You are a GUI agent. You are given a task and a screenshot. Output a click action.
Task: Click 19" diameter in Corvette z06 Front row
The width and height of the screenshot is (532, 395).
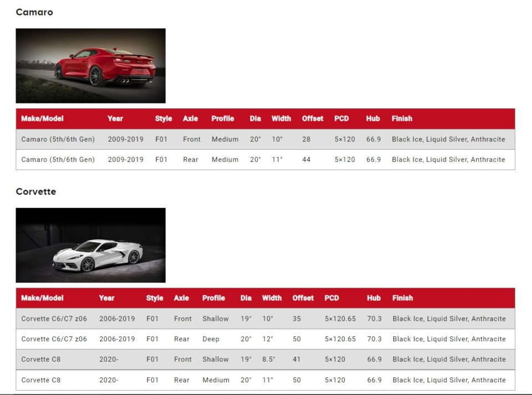tap(246, 319)
